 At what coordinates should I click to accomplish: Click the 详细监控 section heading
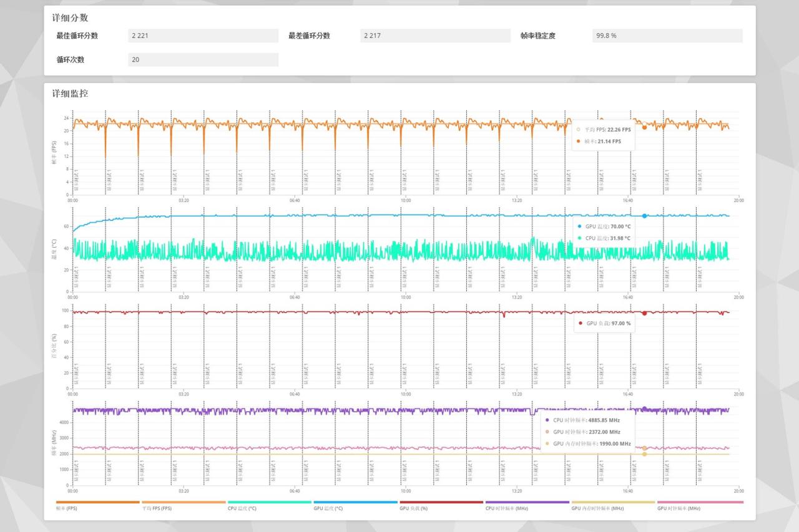(x=70, y=94)
